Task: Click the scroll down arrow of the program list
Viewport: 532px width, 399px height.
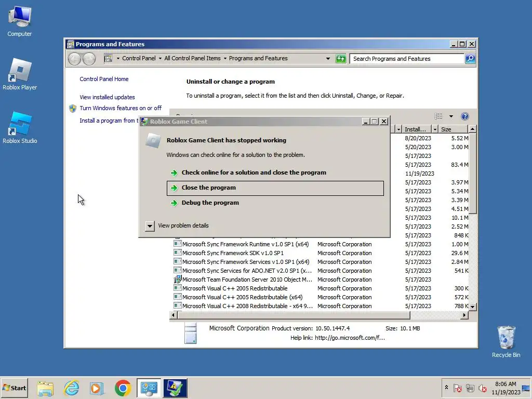Action: coord(472,307)
